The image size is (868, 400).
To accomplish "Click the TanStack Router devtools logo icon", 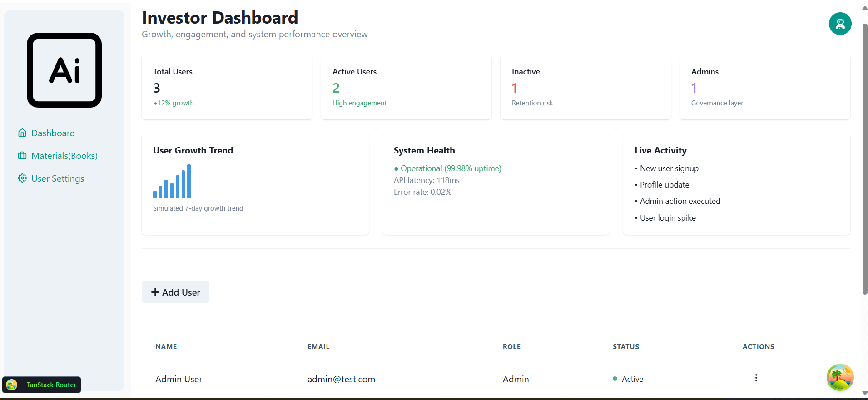I will pyautogui.click(x=12, y=385).
